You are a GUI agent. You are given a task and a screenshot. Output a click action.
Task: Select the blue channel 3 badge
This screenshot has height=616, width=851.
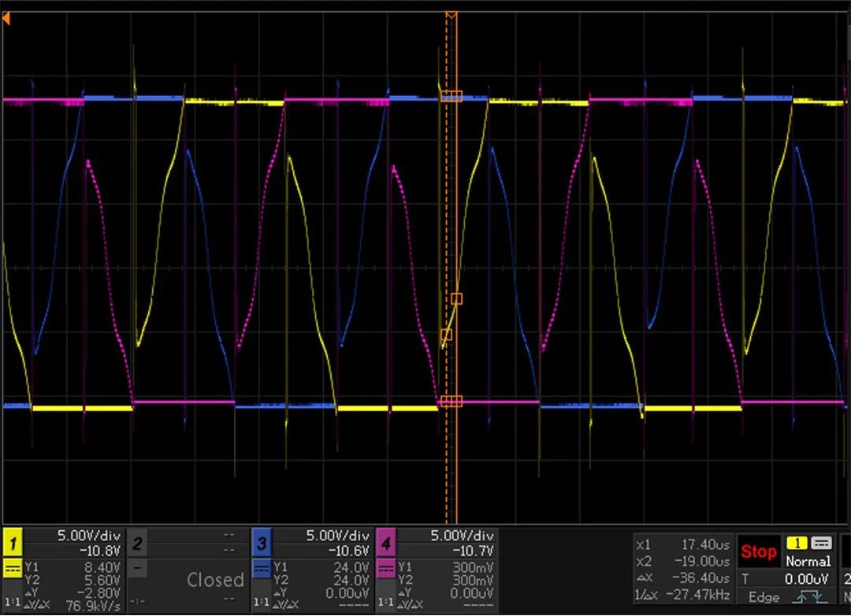click(262, 543)
